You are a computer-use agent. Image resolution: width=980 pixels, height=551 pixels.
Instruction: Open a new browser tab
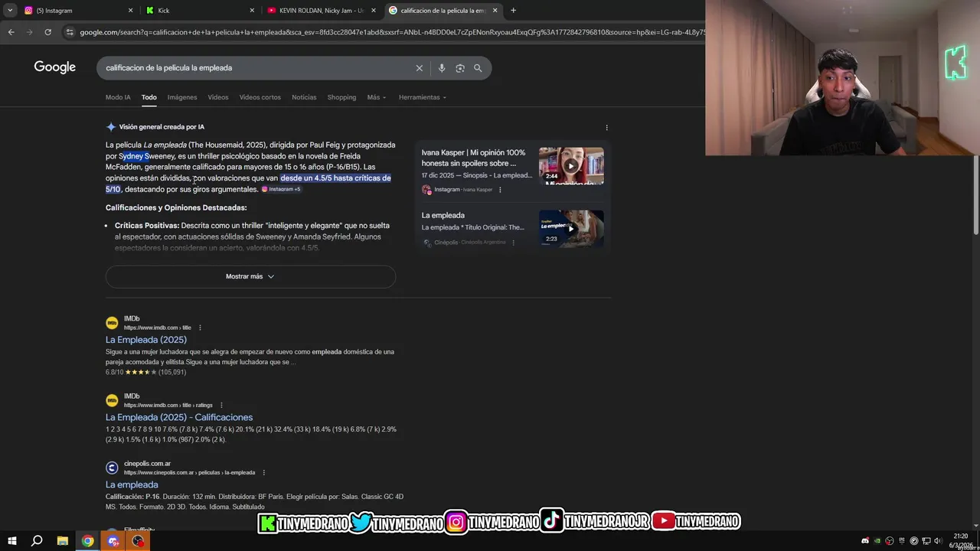[x=513, y=11]
